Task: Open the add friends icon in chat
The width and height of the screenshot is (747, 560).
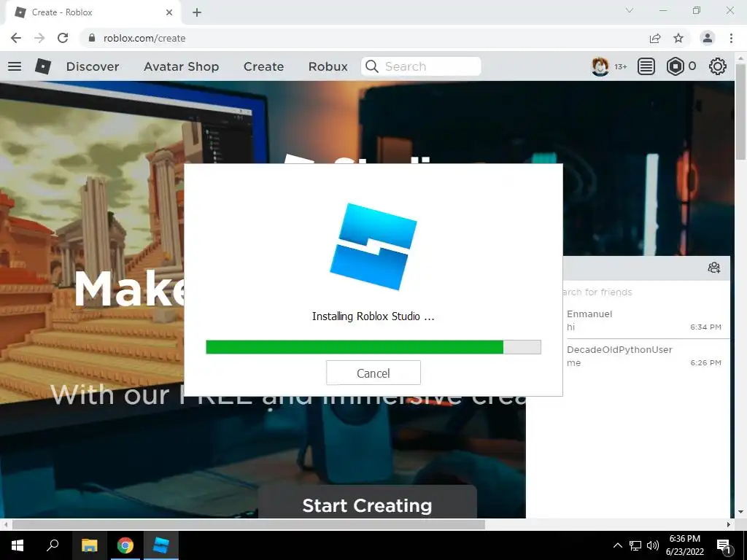Action: click(x=713, y=268)
